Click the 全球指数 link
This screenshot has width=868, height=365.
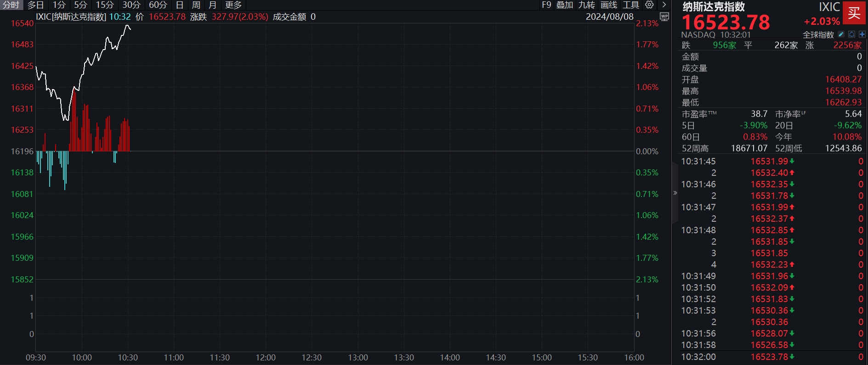tap(818, 35)
